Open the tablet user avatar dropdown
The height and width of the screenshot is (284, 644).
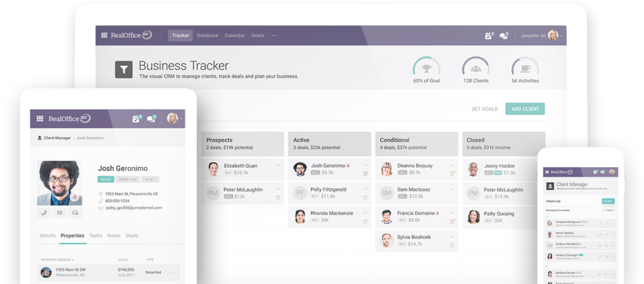point(175,119)
